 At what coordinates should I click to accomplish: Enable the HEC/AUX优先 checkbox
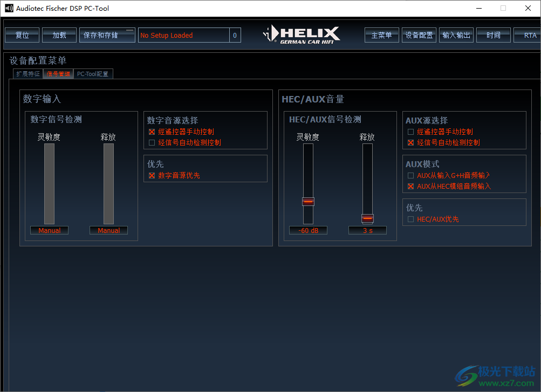click(x=410, y=219)
